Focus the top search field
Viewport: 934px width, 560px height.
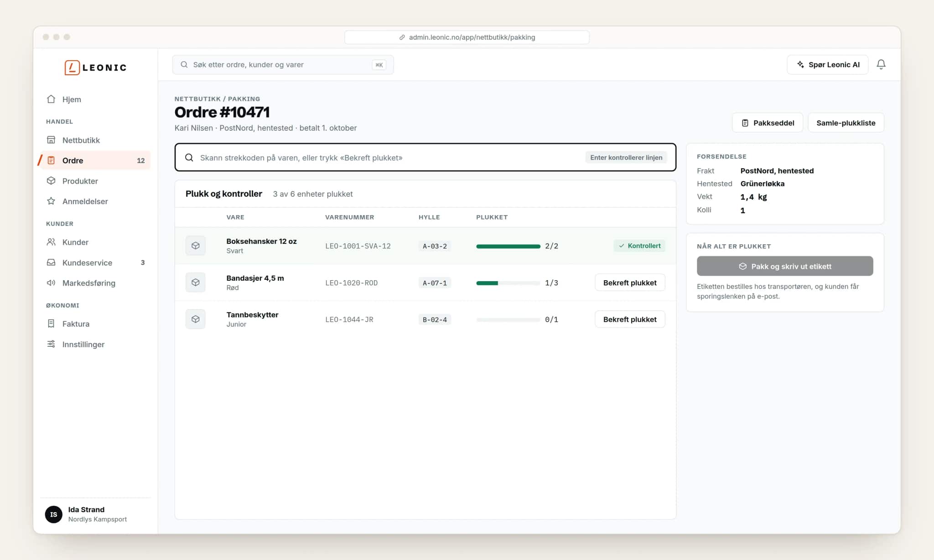283,65
